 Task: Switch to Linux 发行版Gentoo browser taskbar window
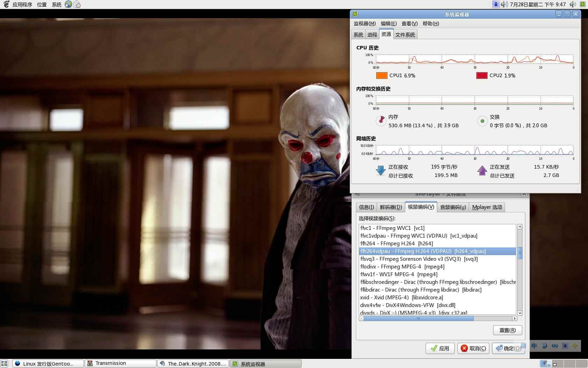[x=48, y=363]
